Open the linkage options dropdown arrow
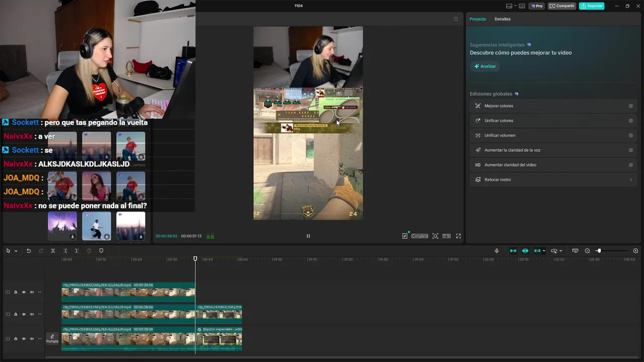This screenshot has height=362, width=644. (x=544, y=251)
